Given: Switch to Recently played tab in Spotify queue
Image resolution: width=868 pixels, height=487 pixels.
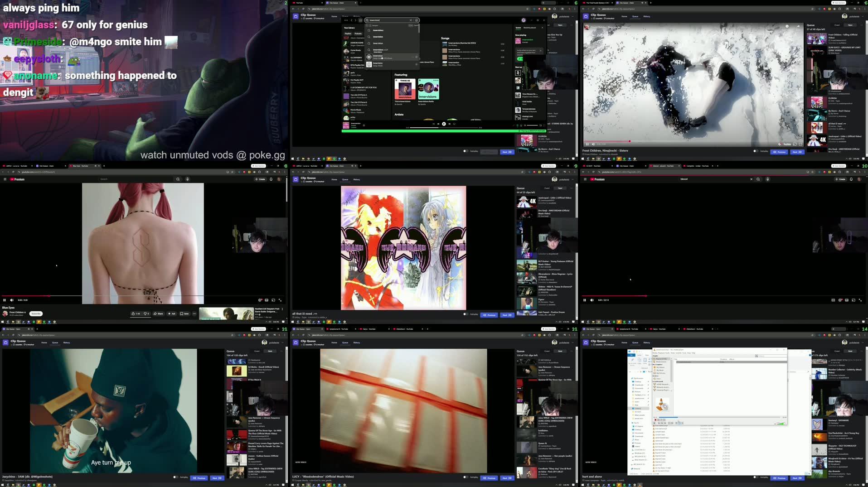Looking at the screenshot, I should (529, 28).
